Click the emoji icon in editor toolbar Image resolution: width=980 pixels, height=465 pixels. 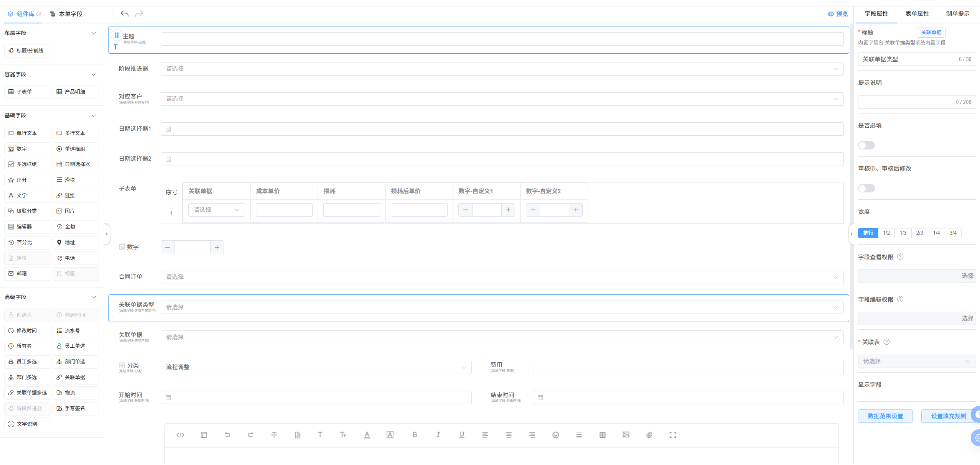click(x=555, y=435)
